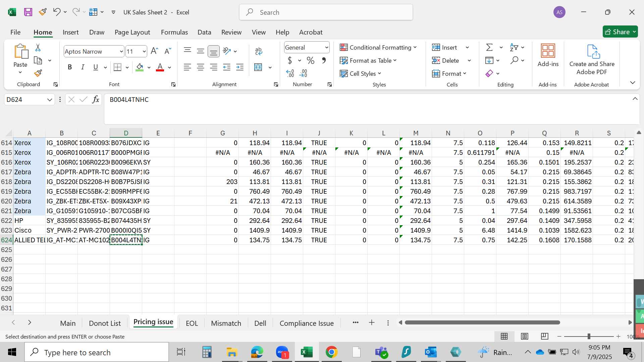Click the Orientation text angle icon

(x=227, y=51)
